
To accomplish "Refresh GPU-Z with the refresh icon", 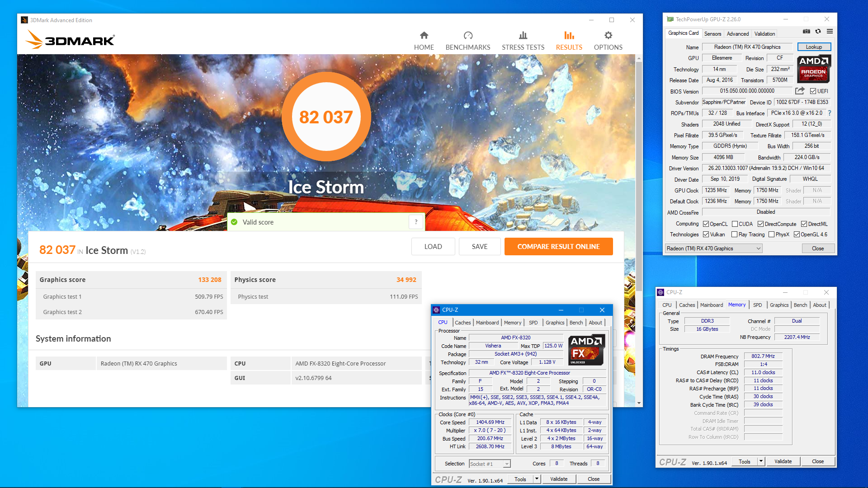I will click(x=818, y=31).
